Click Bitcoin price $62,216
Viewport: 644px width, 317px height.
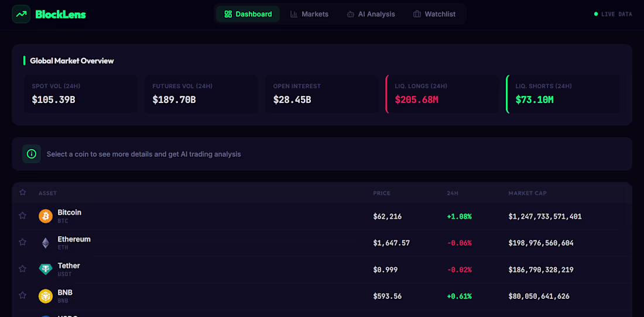pos(388,216)
